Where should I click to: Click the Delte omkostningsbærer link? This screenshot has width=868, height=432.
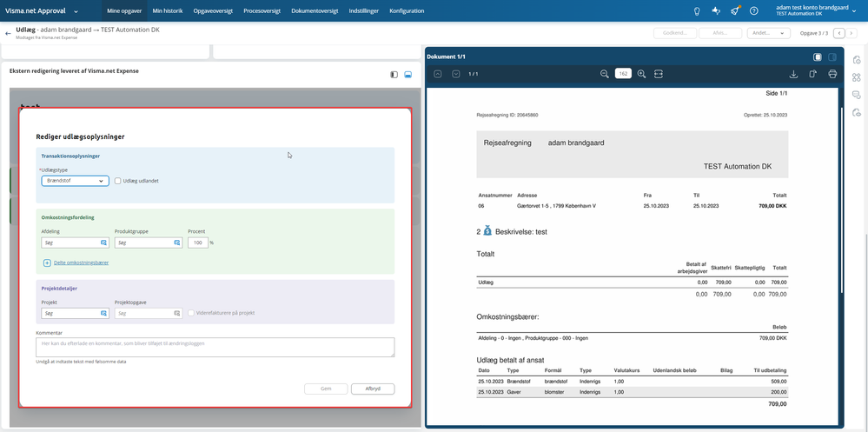tap(81, 263)
